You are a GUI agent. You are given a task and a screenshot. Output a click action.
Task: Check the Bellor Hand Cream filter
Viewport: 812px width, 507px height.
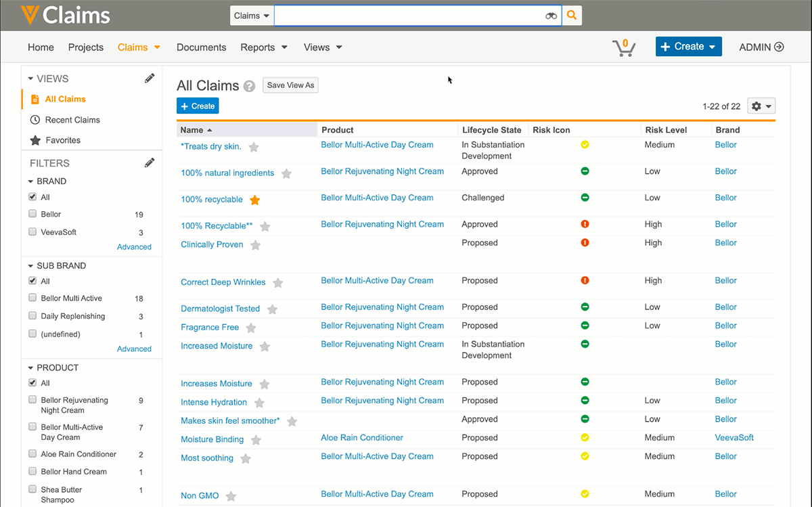tap(32, 471)
